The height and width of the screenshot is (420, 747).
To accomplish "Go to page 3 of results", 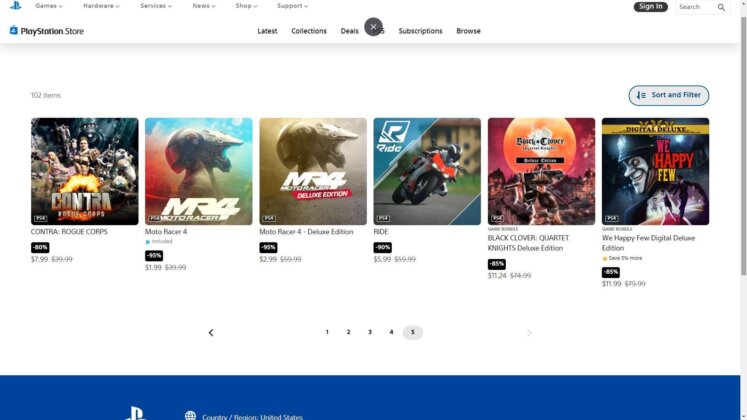I will [370, 332].
